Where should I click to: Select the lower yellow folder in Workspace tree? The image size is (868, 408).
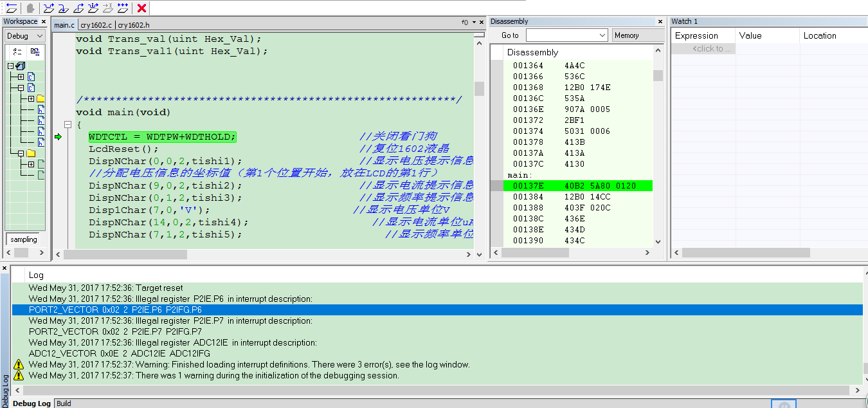[31, 153]
